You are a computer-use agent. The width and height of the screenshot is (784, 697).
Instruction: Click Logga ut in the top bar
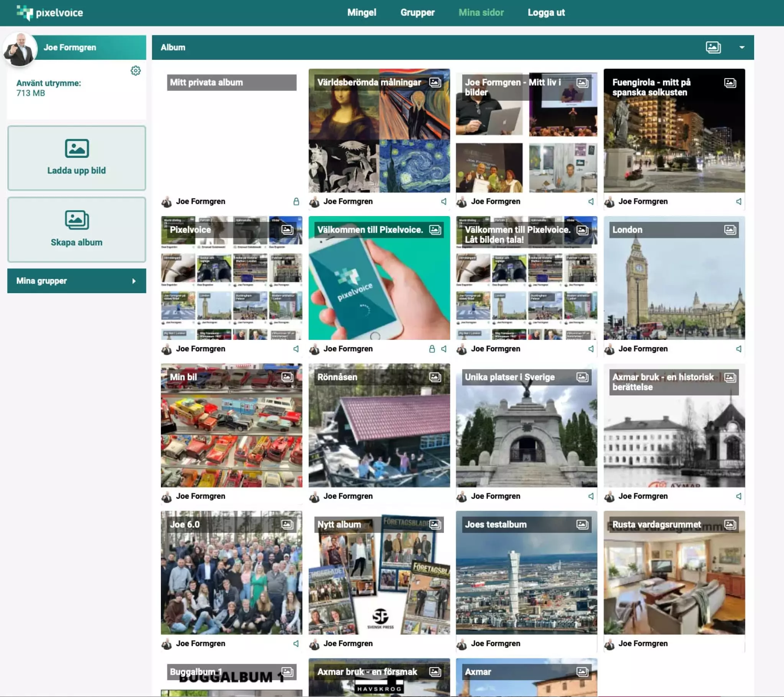point(546,13)
